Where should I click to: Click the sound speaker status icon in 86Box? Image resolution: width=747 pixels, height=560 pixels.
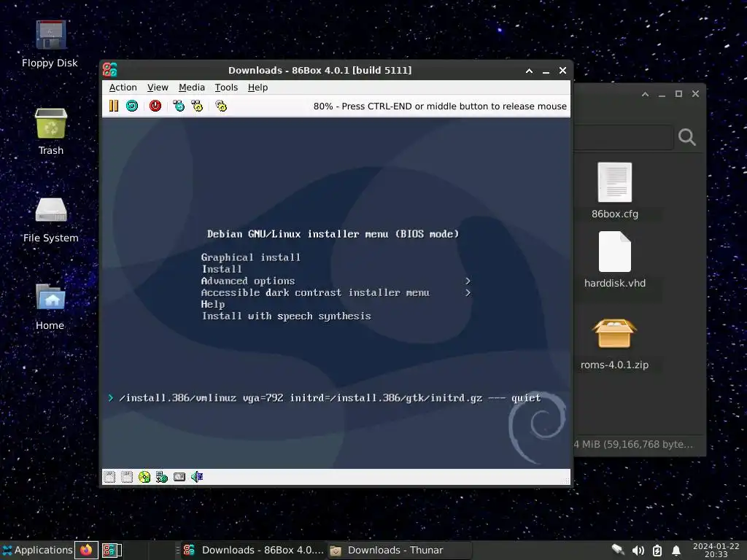click(197, 477)
